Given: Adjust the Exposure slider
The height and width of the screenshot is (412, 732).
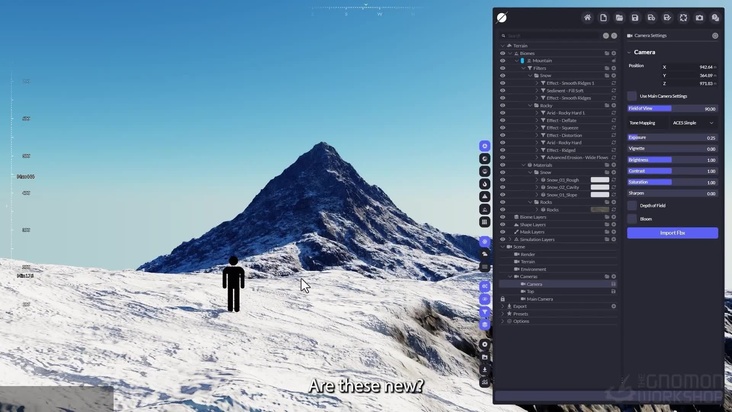Looking at the screenshot, I should [672, 138].
